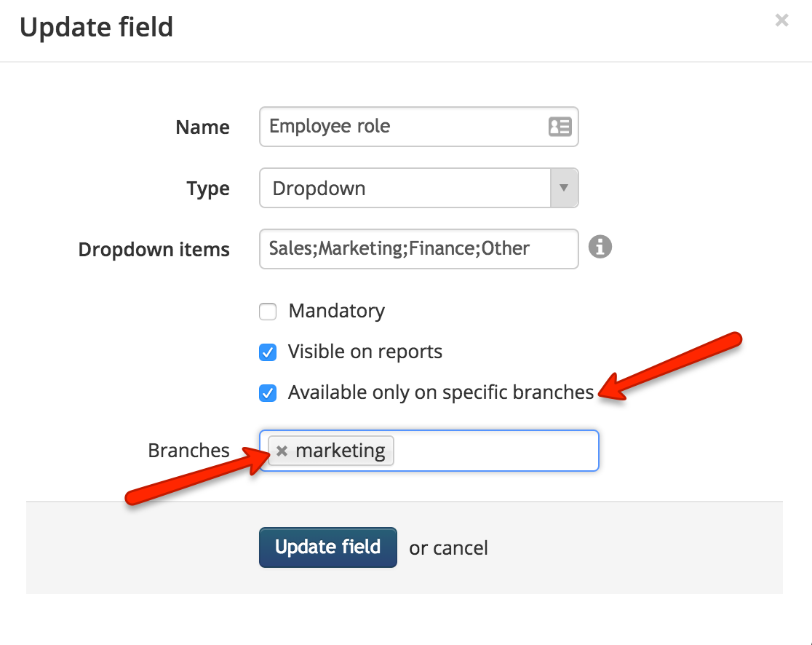The image size is (812, 645).
Task: Click the cancel link
Action: click(x=461, y=548)
